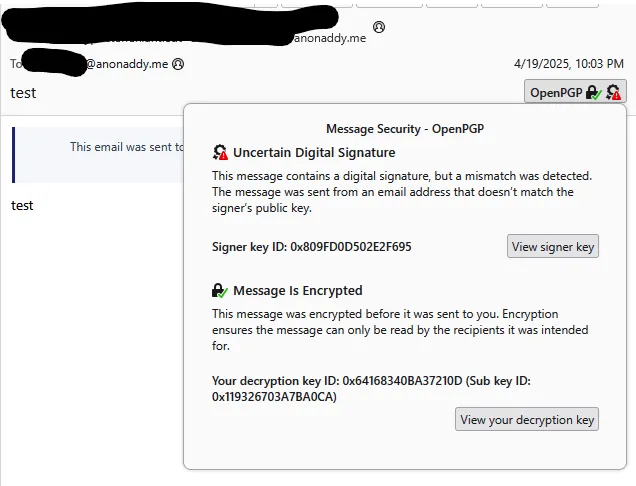Click the Signer key ID 0x809FD0D502E2F695 text
636x486 pixels.
(x=312, y=247)
